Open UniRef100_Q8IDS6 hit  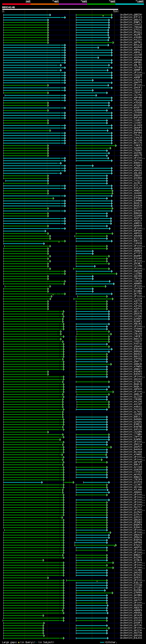point(131,605)
